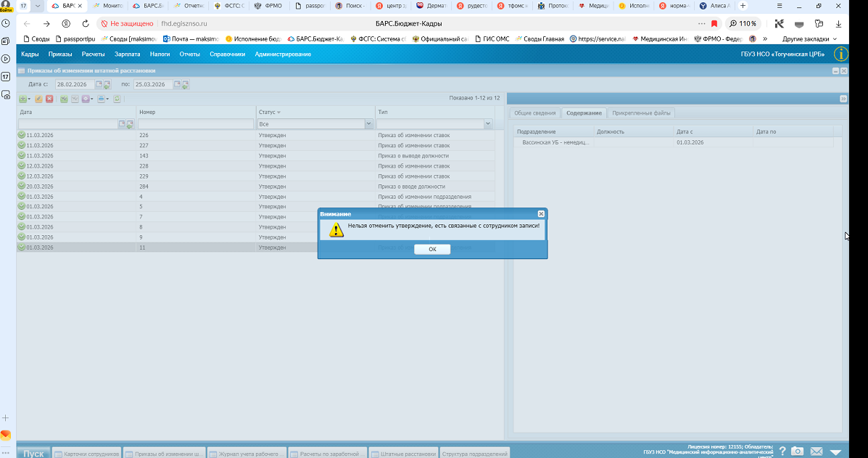Screen dimensions: 868x458
Task: Click the envelope messages icon in bottom bar
Action: click(817, 451)
